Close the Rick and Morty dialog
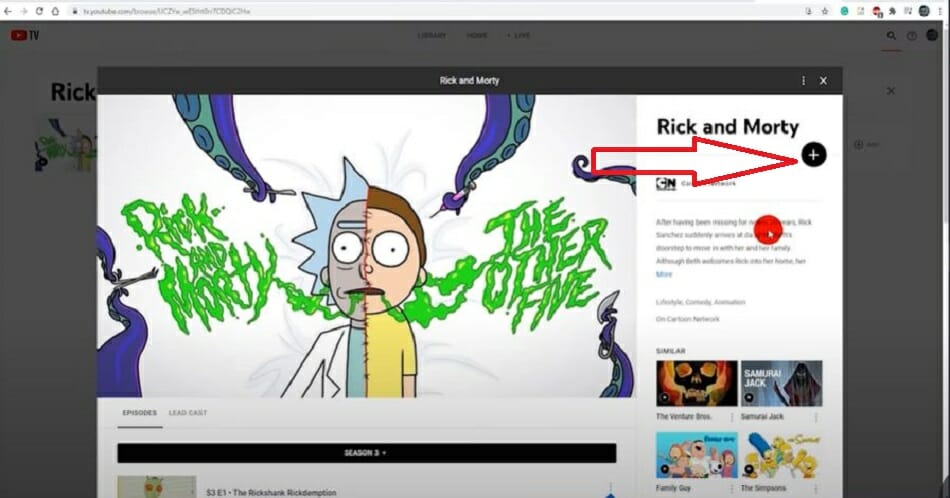This screenshot has height=498, width=950. pos(823,81)
